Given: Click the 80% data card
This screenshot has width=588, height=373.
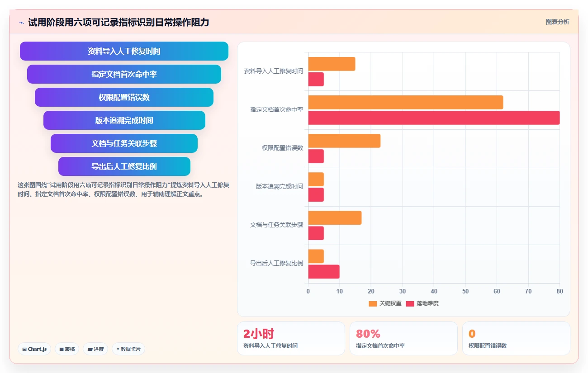Looking at the screenshot, I should point(403,338).
